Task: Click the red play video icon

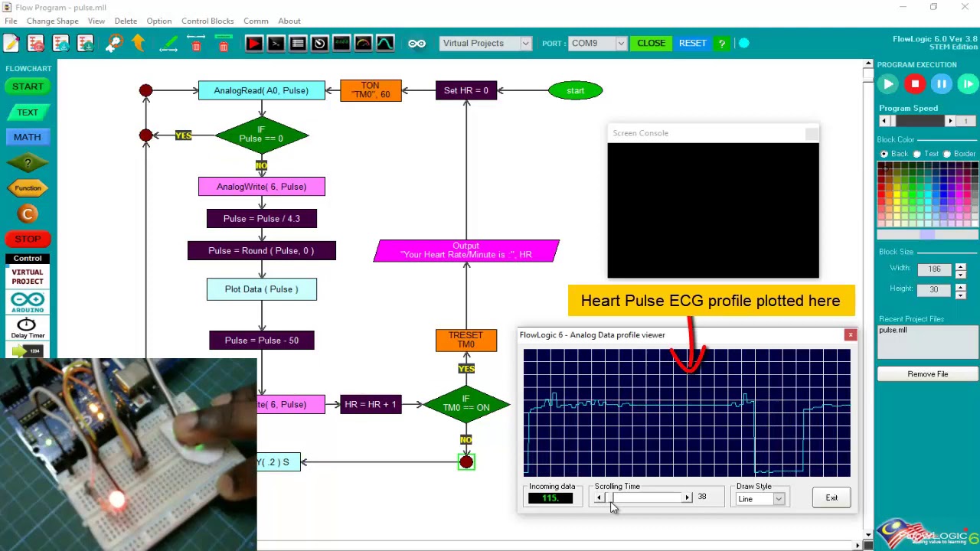Action: click(253, 44)
